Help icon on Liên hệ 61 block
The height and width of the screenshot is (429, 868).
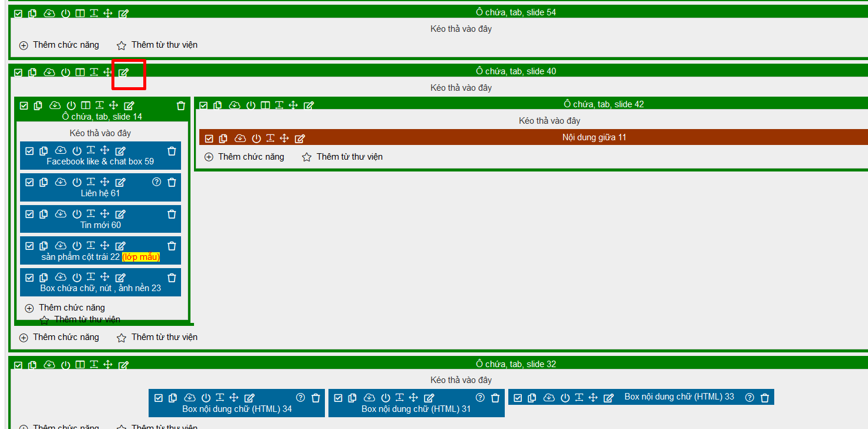pyautogui.click(x=156, y=182)
